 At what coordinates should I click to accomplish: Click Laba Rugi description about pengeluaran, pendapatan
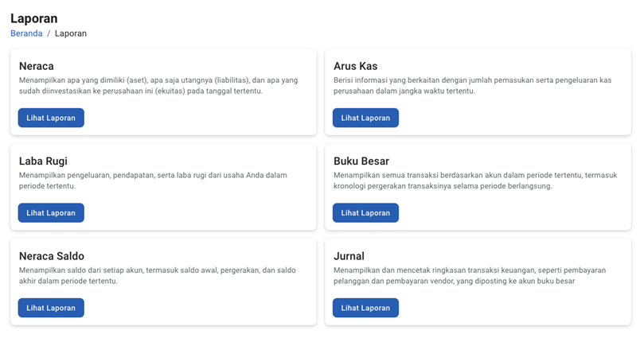(153, 180)
